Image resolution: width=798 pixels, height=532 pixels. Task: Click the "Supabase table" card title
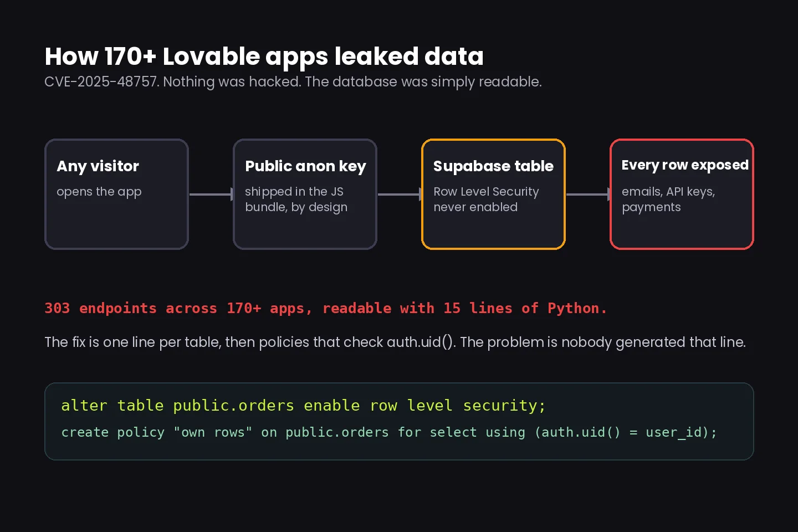(493, 166)
